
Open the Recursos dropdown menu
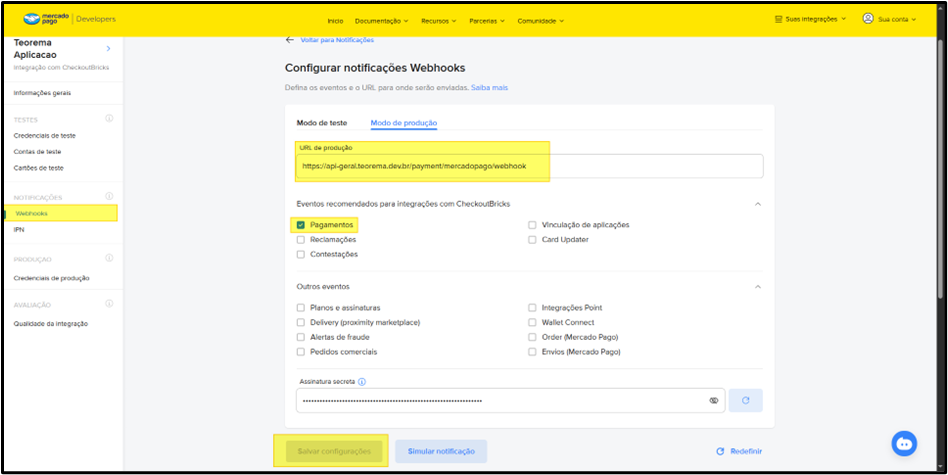(x=438, y=21)
